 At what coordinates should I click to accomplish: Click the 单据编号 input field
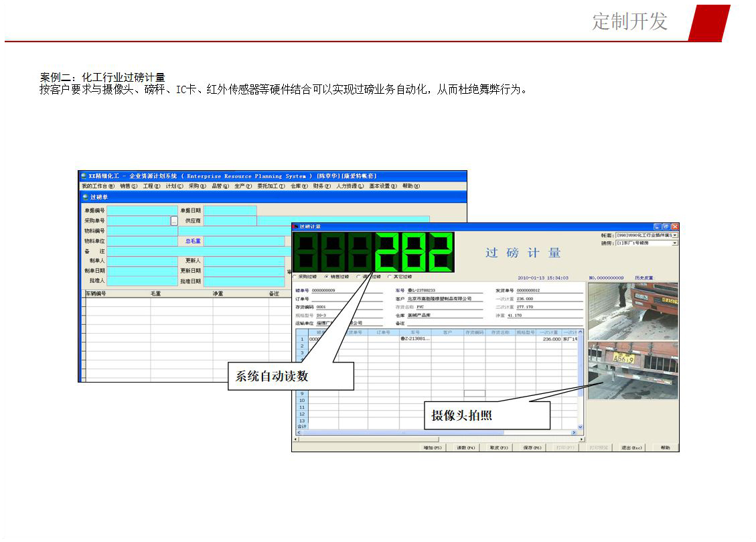click(x=142, y=210)
